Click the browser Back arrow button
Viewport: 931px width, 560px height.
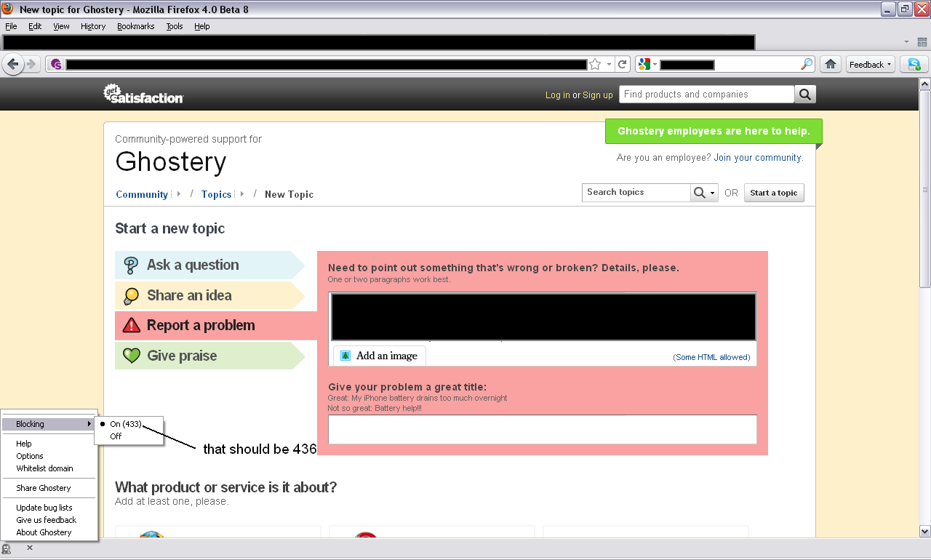coord(12,65)
